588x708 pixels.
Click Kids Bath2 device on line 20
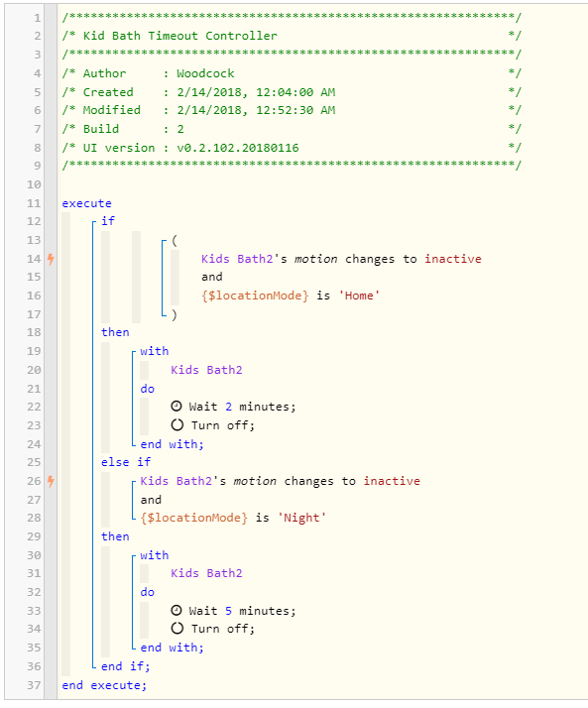[x=206, y=370]
